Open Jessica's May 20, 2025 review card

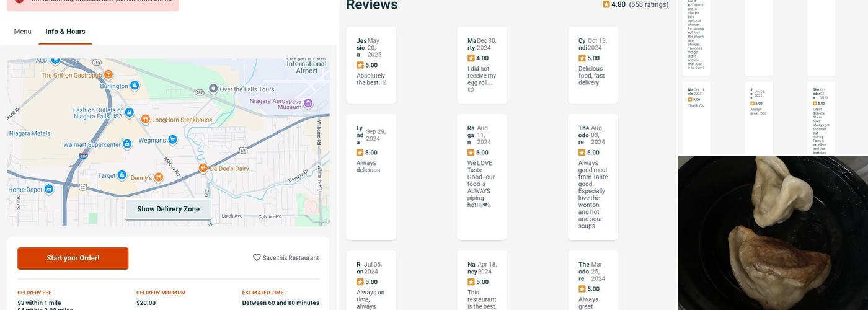click(371, 64)
